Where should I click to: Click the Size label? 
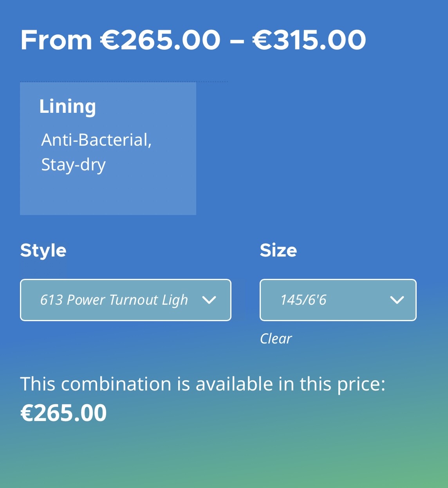coord(279,251)
